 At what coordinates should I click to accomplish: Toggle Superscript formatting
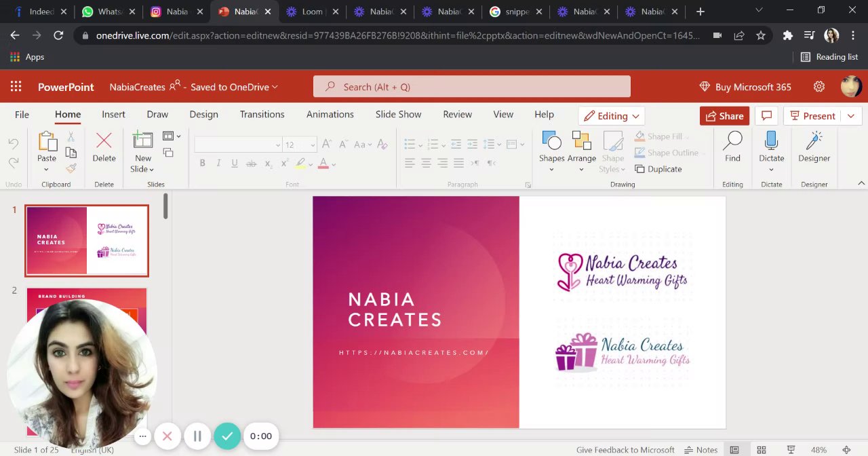pos(284,164)
